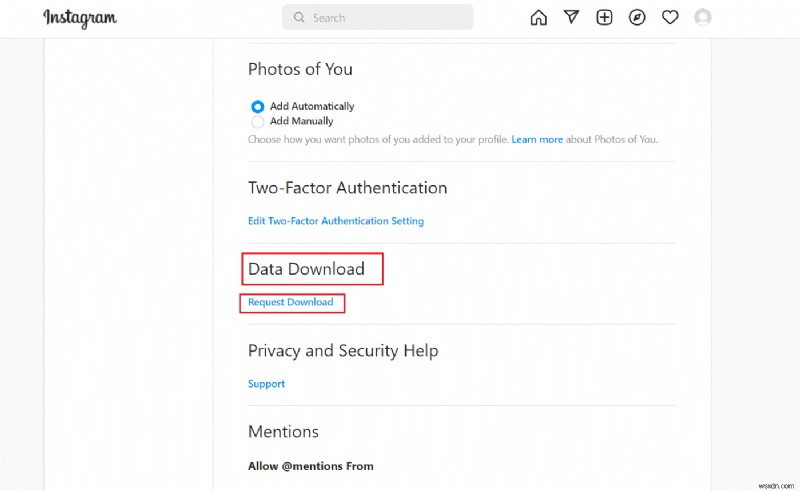Select the Add Automatically radio option
800x491 pixels.
(257, 106)
